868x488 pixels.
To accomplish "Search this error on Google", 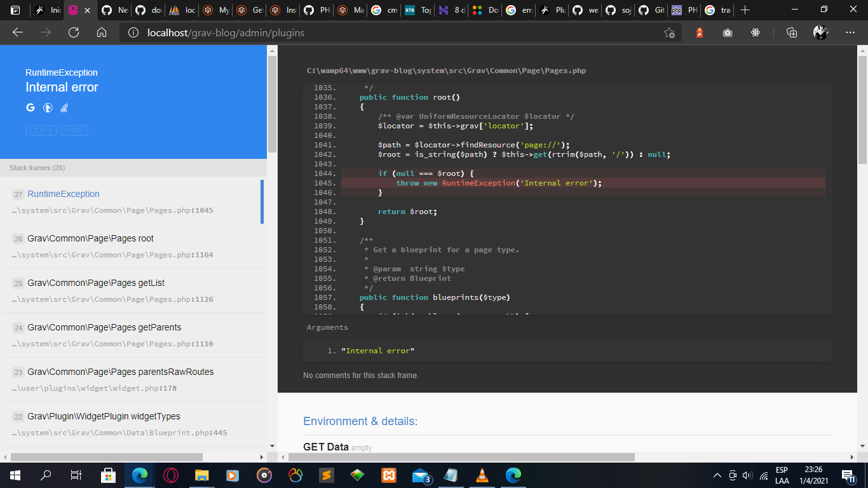I will pyautogui.click(x=30, y=107).
